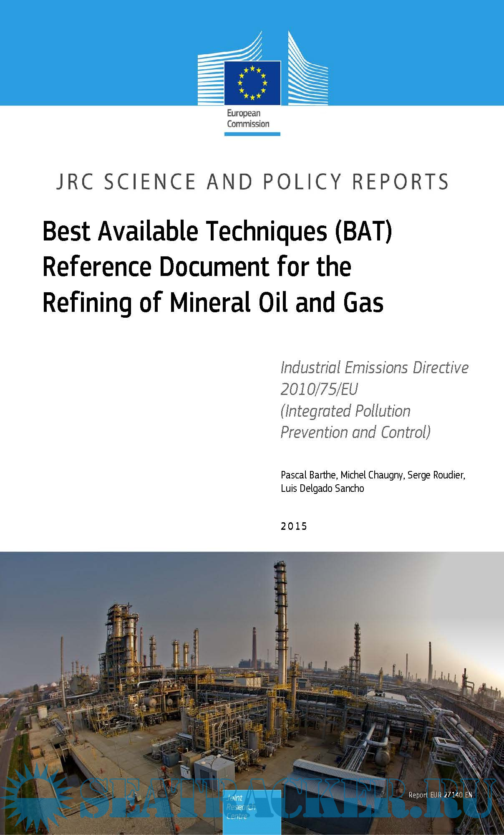This screenshot has width=504, height=835.
Task: Click "(Integrated Pollution" subtitle line
Action: pyautogui.click(x=345, y=411)
